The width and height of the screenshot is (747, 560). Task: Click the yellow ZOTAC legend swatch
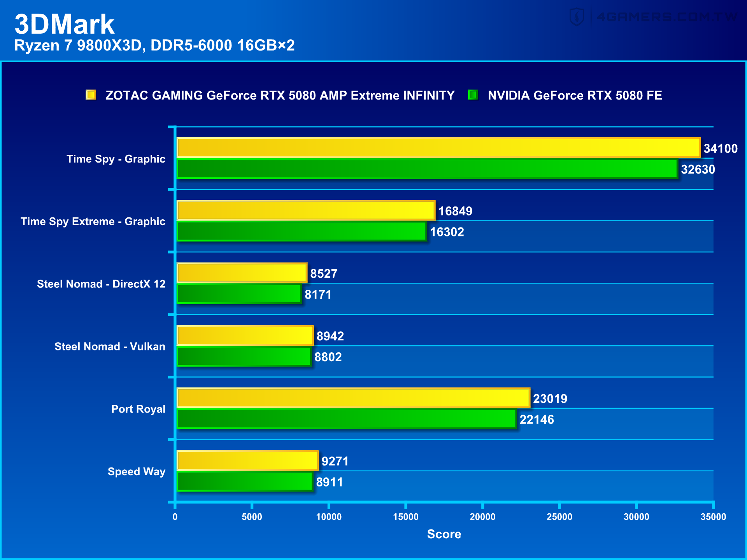click(x=91, y=95)
